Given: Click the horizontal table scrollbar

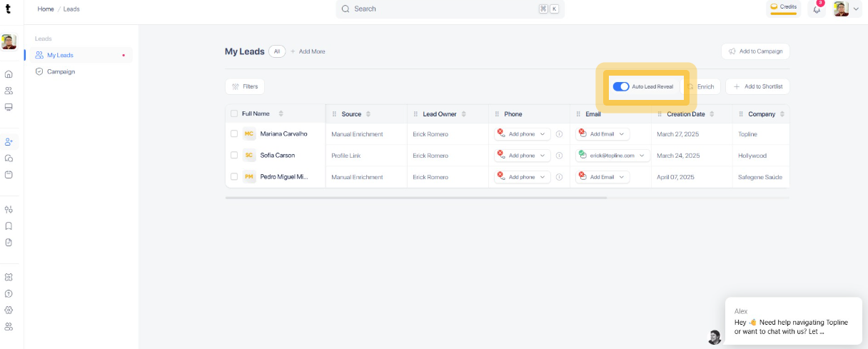Looking at the screenshot, I should [416, 198].
